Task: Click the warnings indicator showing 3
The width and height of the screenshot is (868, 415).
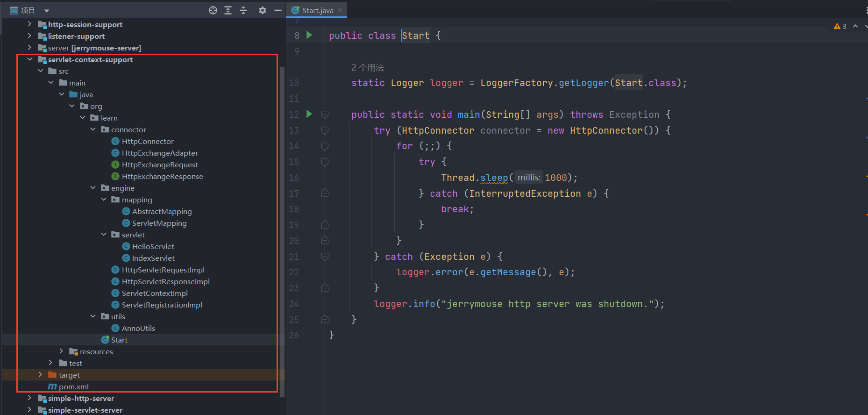Action: click(x=840, y=26)
